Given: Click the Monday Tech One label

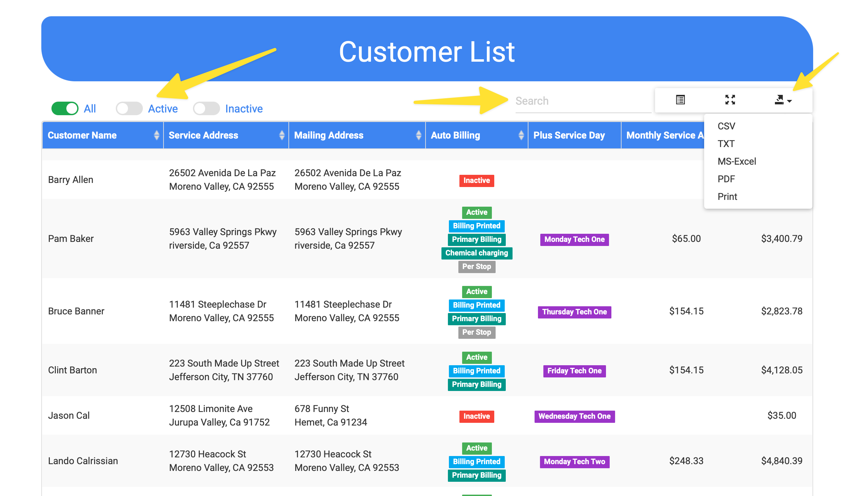Looking at the screenshot, I should pyautogui.click(x=574, y=240).
